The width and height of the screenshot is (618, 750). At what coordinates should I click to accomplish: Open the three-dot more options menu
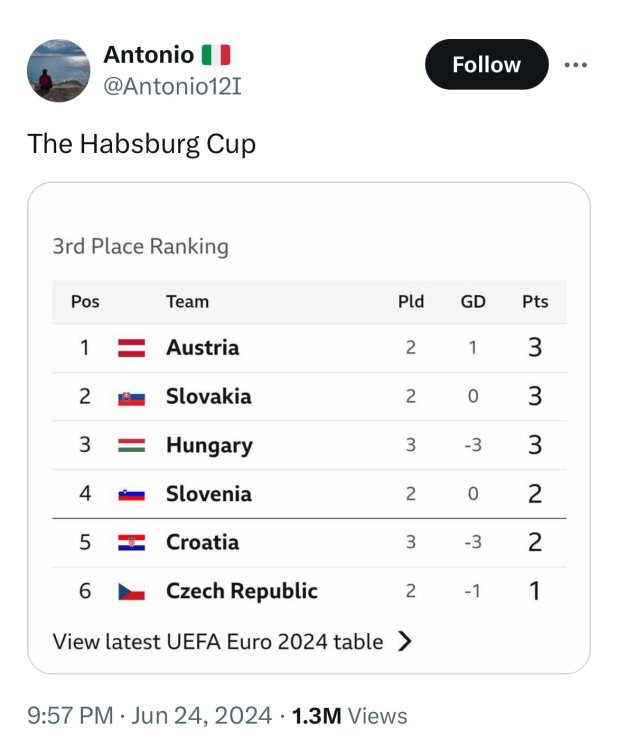pos(575,65)
